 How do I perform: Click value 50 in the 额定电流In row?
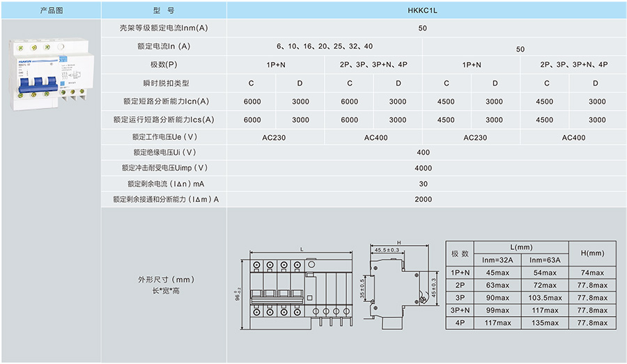(x=520, y=49)
